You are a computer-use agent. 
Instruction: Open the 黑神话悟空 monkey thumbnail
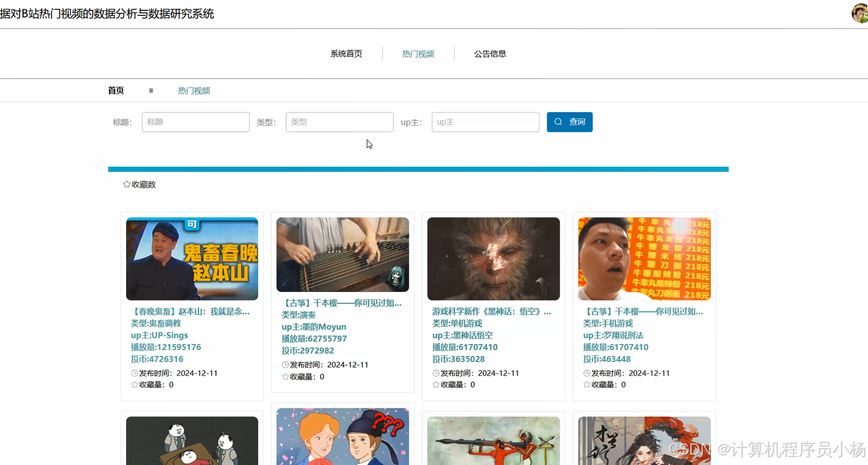[493, 259]
